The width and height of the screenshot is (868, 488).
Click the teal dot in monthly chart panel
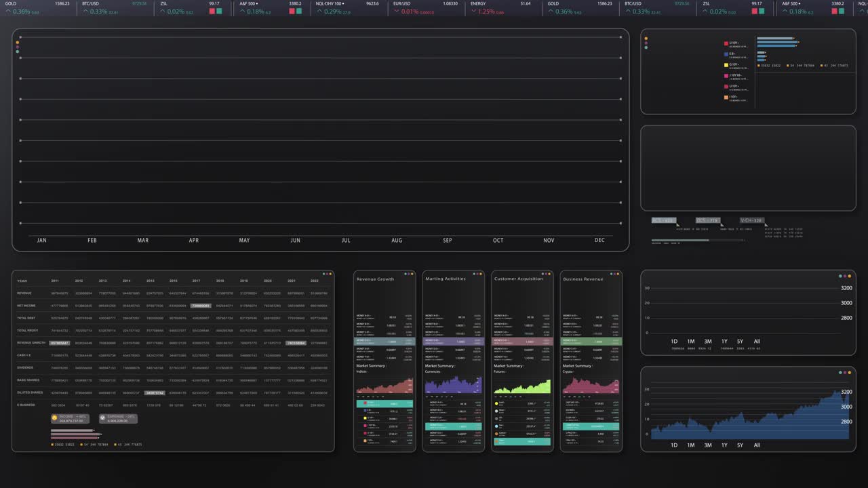pos(18,52)
